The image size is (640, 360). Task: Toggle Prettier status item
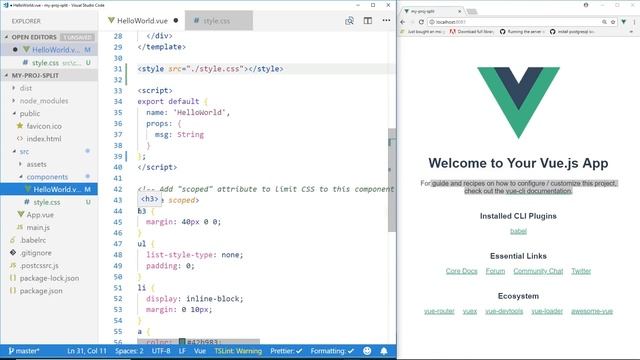286,351
